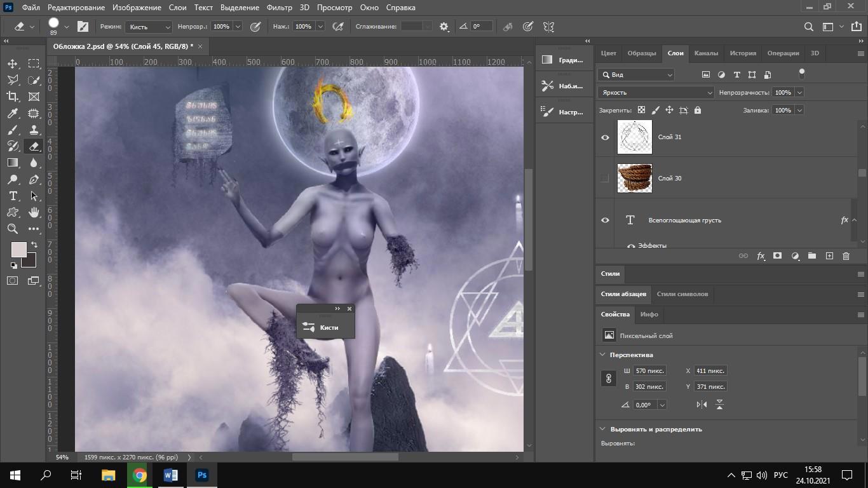Choose the Hand tool

pyautogui.click(x=34, y=212)
